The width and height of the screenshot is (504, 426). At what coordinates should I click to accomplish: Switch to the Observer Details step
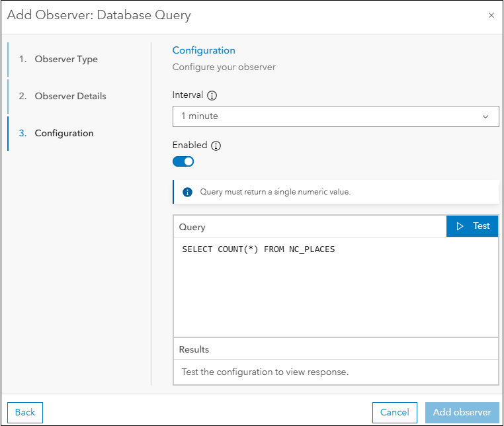click(x=70, y=97)
